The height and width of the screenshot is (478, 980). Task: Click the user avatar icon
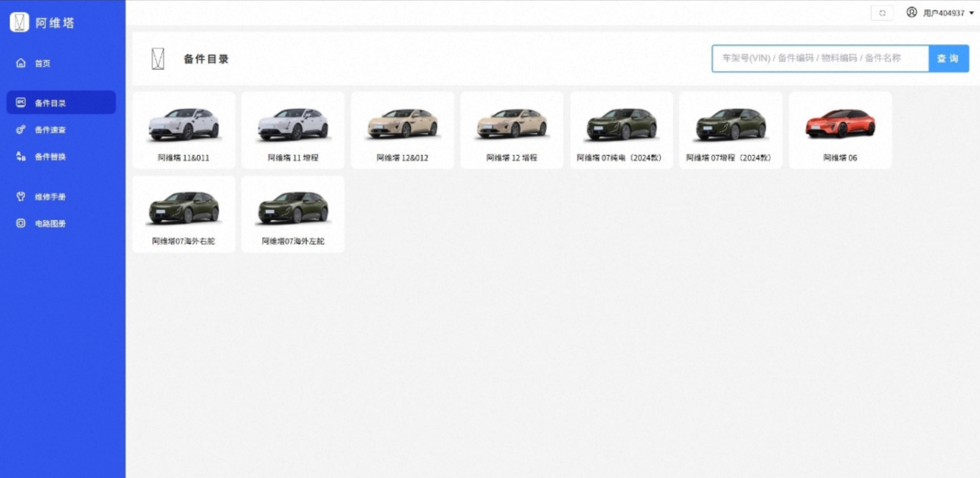coord(911,12)
